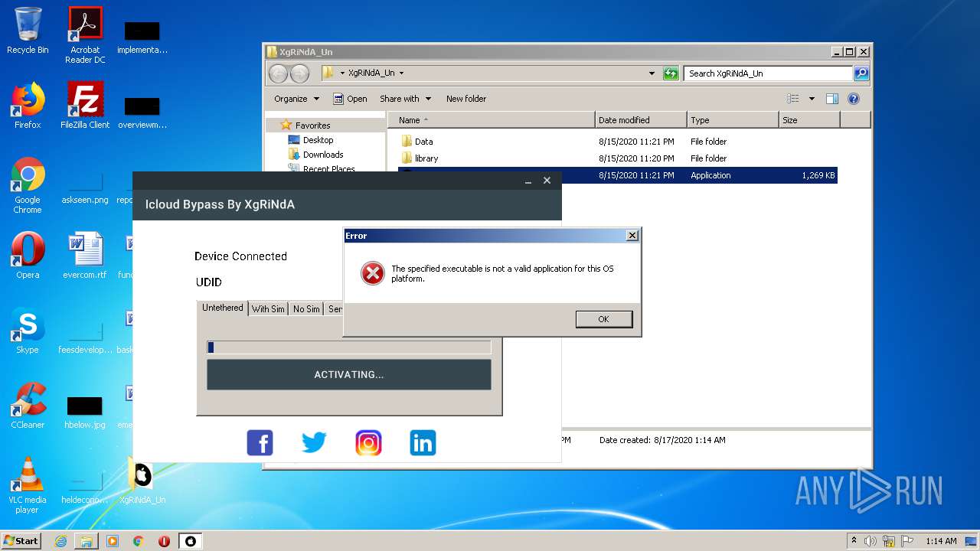
Task: Open the Recycle Bin desktop icon
Action: (28, 31)
